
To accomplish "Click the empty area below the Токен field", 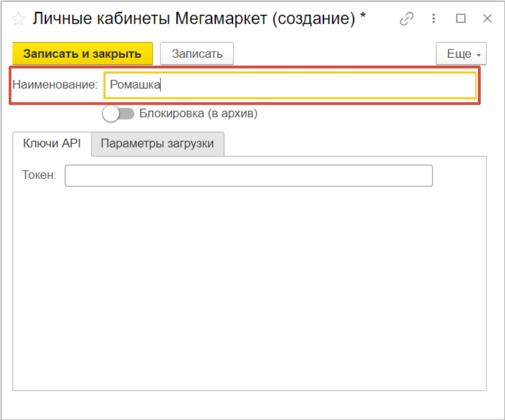I will click(249, 287).
